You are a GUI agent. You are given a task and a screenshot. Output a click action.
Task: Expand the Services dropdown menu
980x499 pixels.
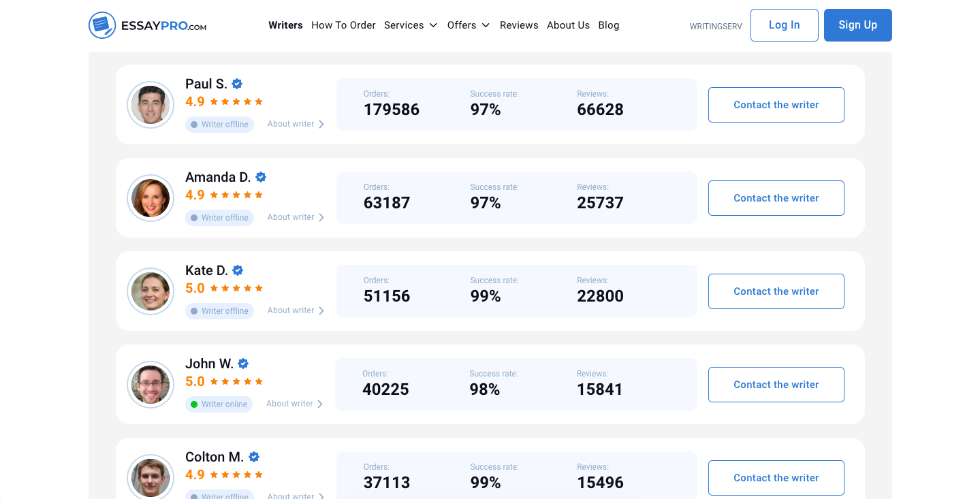410,25
